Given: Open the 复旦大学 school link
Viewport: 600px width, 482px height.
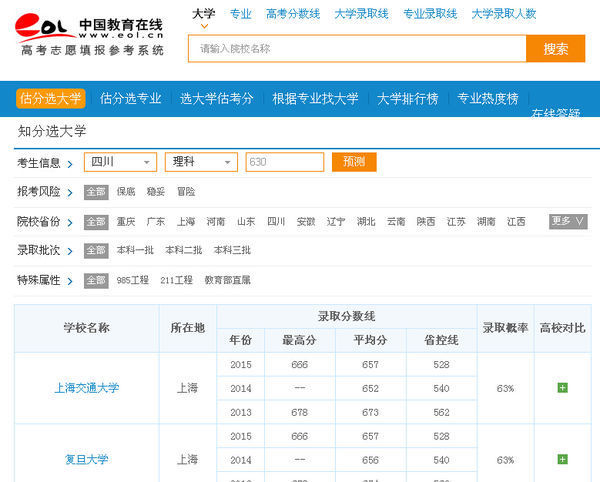Looking at the screenshot, I should coord(87,459).
